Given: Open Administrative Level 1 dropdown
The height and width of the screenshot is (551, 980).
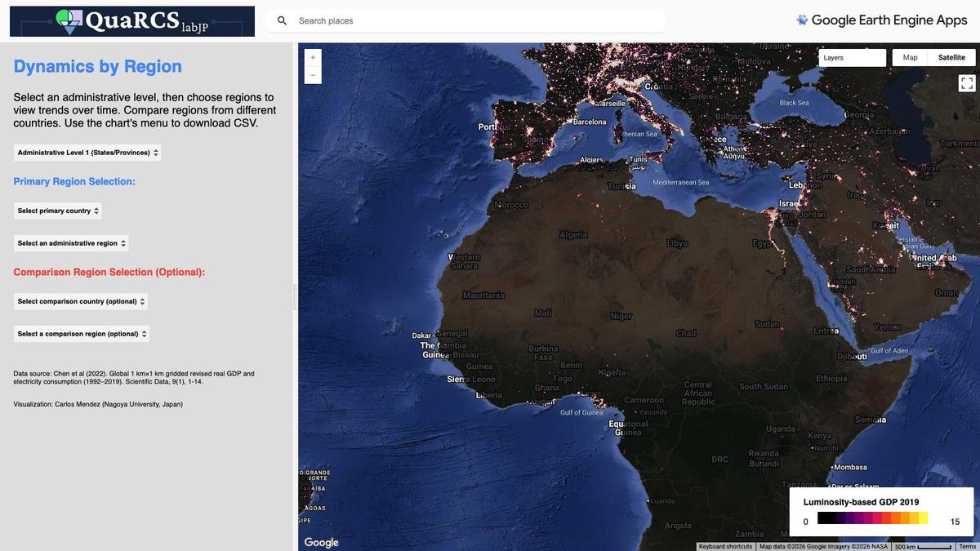Looking at the screenshot, I should coord(87,153).
